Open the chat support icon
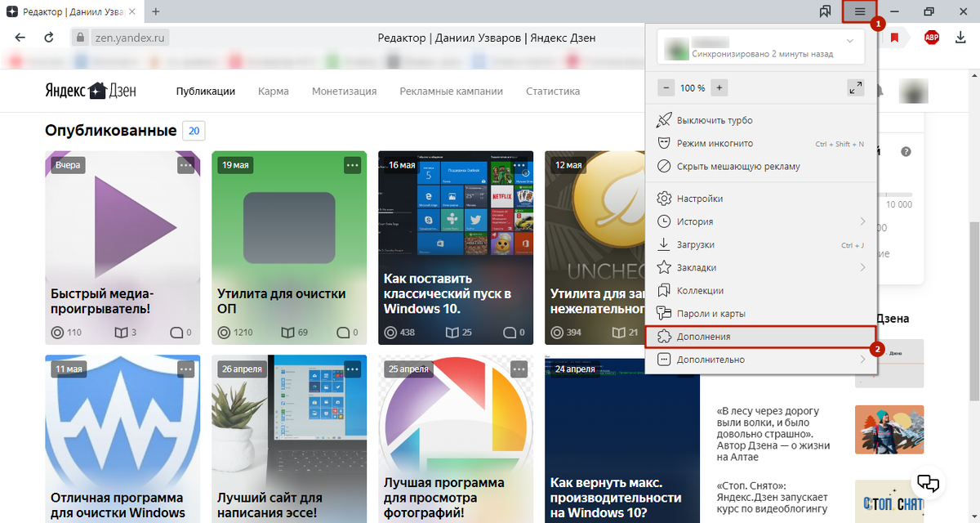The width and height of the screenshot is (980, 523). coord(929,483)
